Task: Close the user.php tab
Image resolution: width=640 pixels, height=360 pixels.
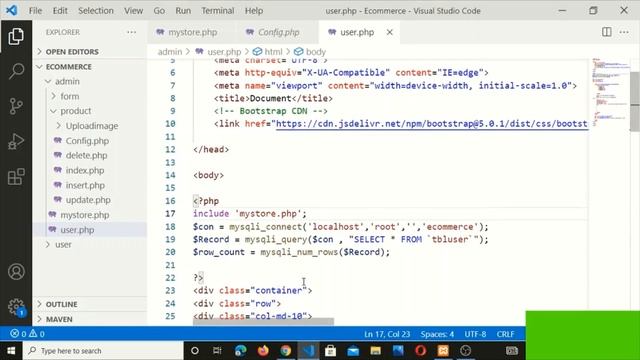Action: (389, 32)
